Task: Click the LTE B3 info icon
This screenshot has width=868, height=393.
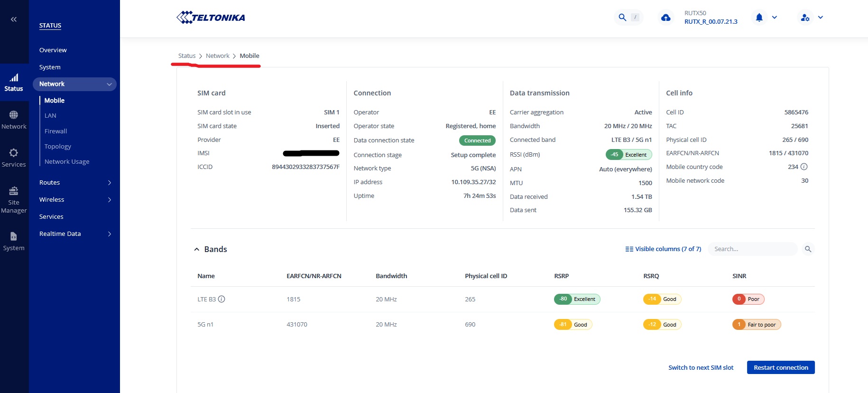Action: [222, 299]
